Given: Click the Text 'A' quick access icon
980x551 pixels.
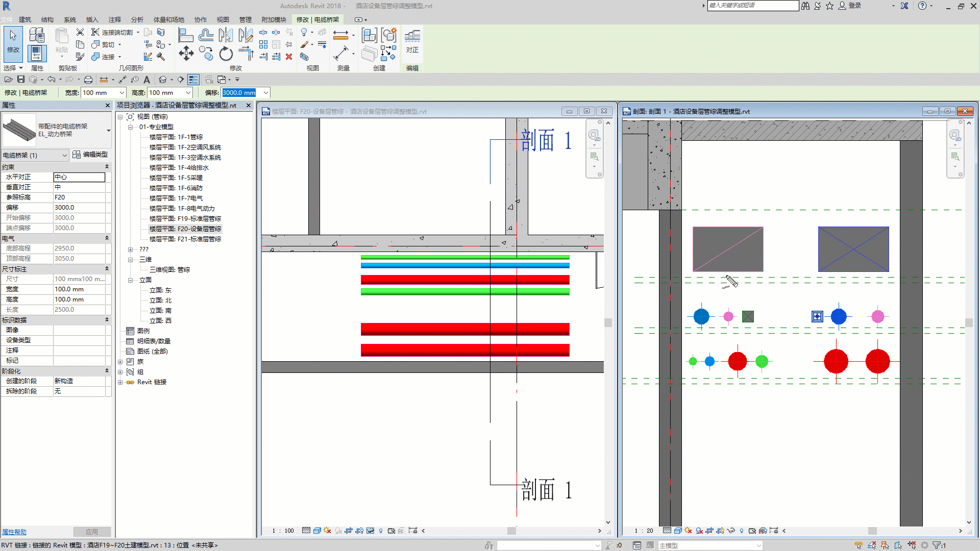Looking at the screenshot, I should coord(146,80).
